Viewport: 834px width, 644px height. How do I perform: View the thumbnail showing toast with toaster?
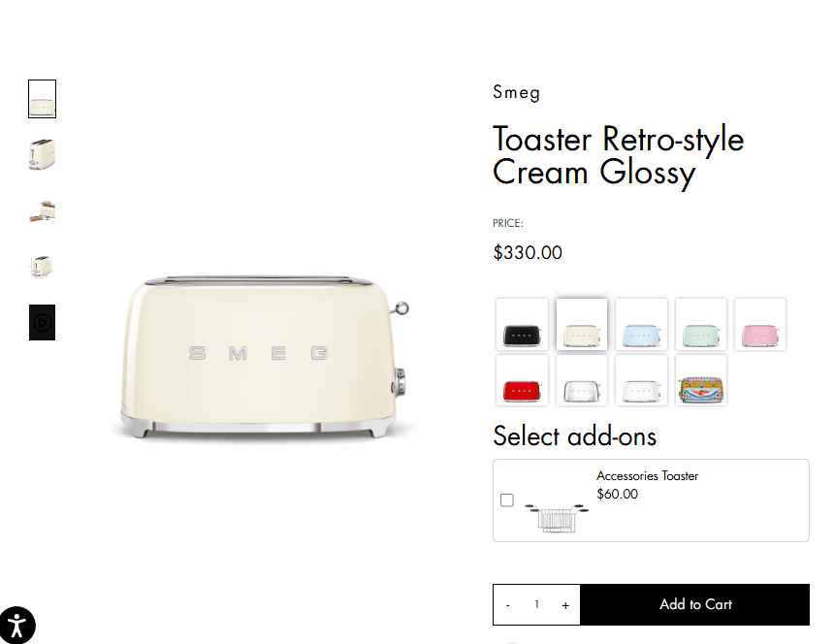coord(42,210)
